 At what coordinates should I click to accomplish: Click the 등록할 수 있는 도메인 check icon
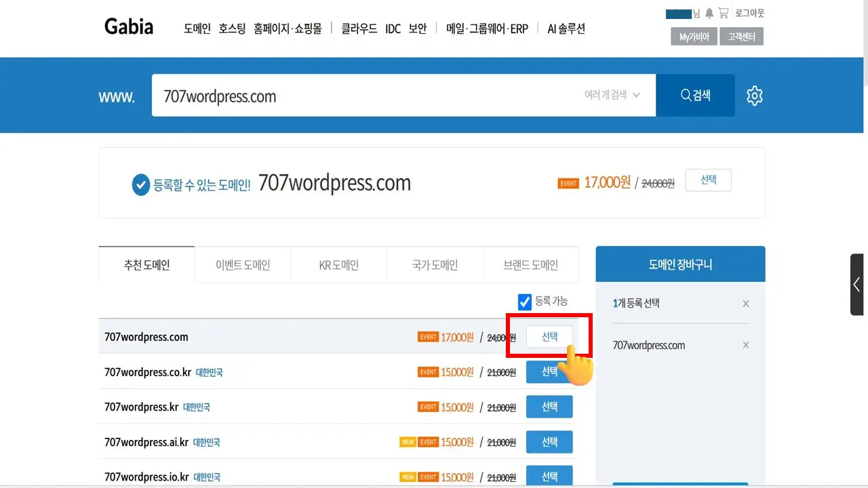(x=141, y=184)
